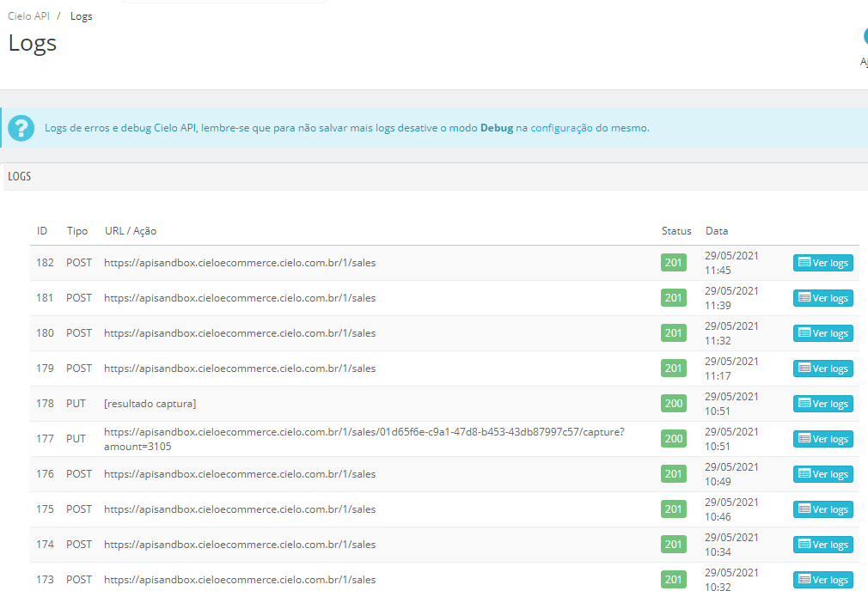Open Ver logs for log 177
The image size is (868, 597).
pos(822,439)
